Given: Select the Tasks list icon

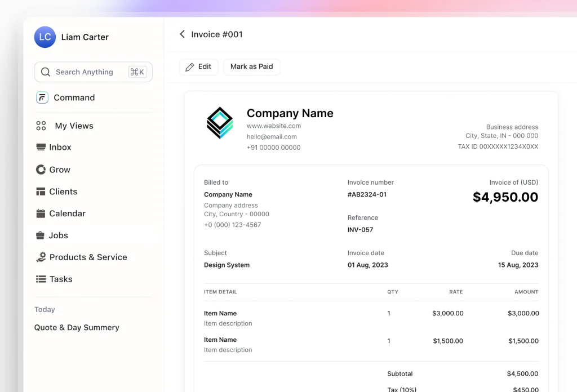Looking at the screenshot, I should pyautogui.click(x=41, y=279).
